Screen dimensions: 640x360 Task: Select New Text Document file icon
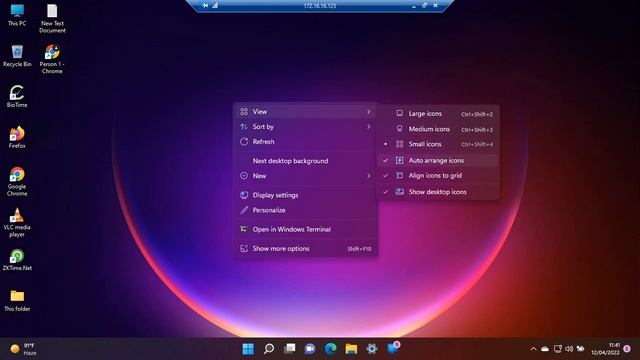(52, 18)
